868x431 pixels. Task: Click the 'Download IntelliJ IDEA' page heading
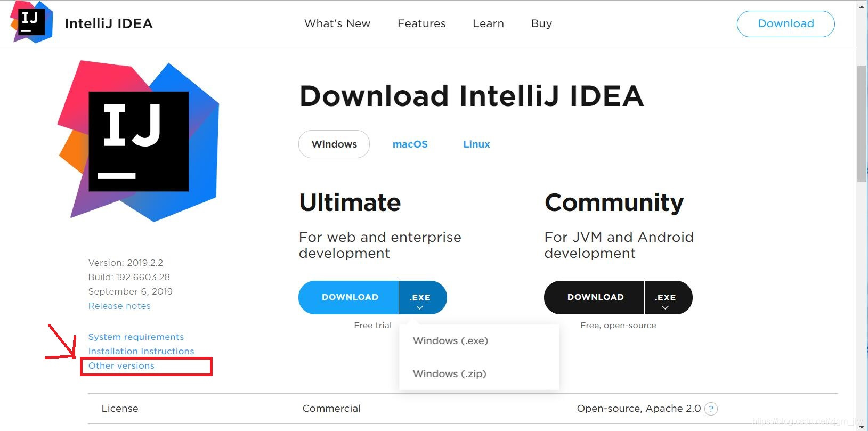coord(472,96)
